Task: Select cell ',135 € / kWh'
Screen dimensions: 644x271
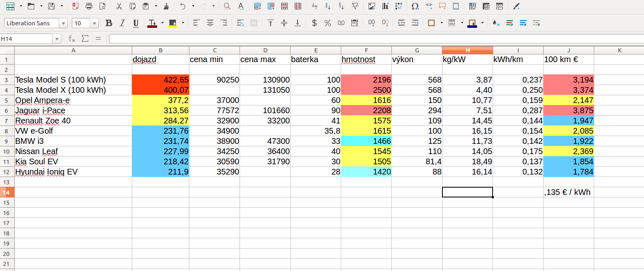Action: tap(568, 192)
